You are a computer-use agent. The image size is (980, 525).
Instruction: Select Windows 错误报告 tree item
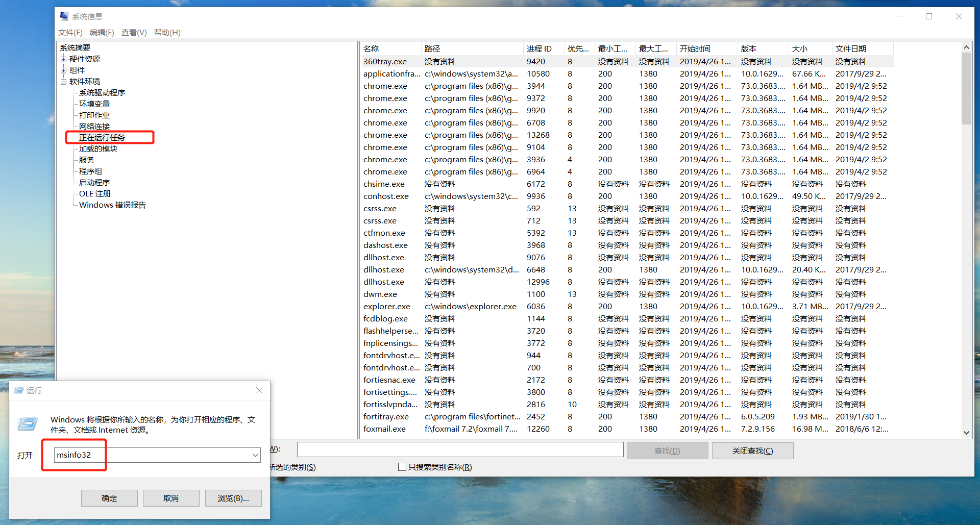pos(112,205)
